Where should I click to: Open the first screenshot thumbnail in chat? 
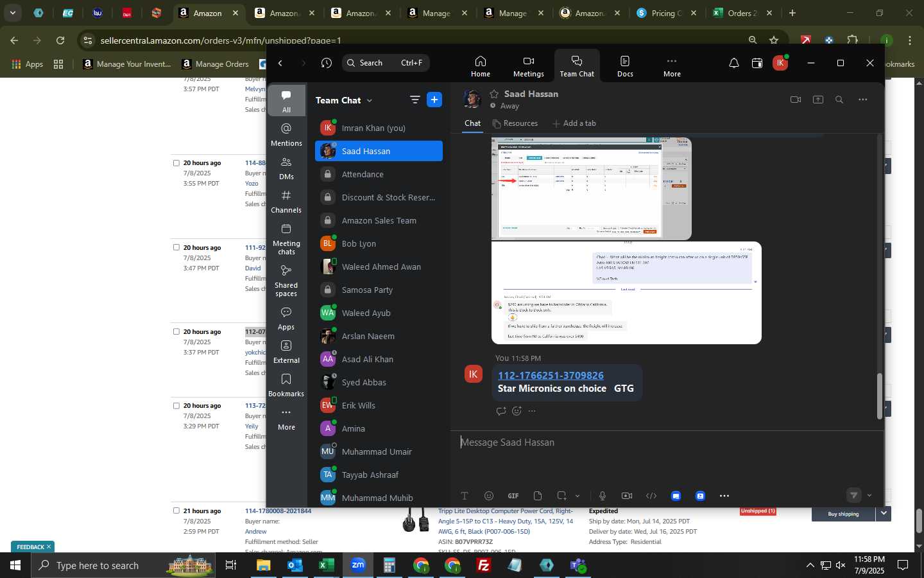coord(591,188)
